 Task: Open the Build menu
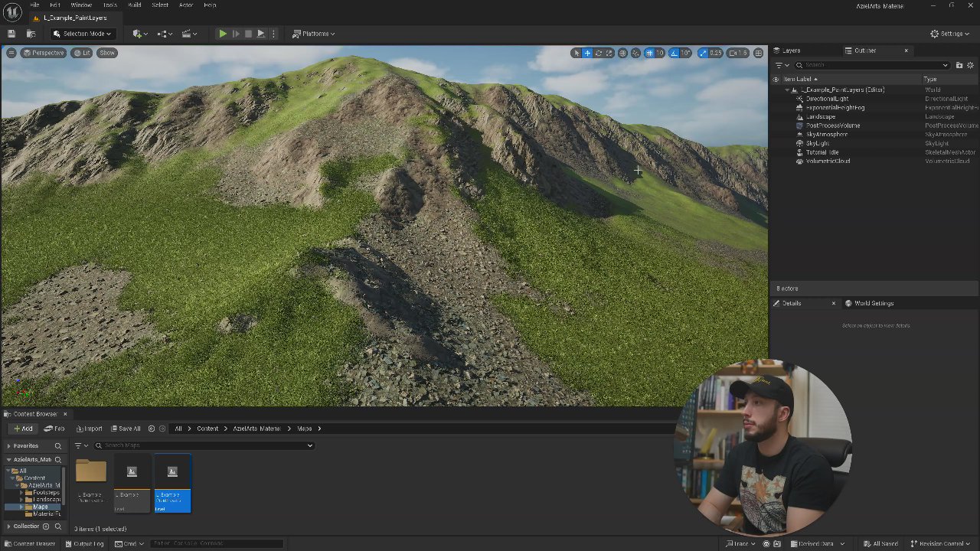point(134,5)
